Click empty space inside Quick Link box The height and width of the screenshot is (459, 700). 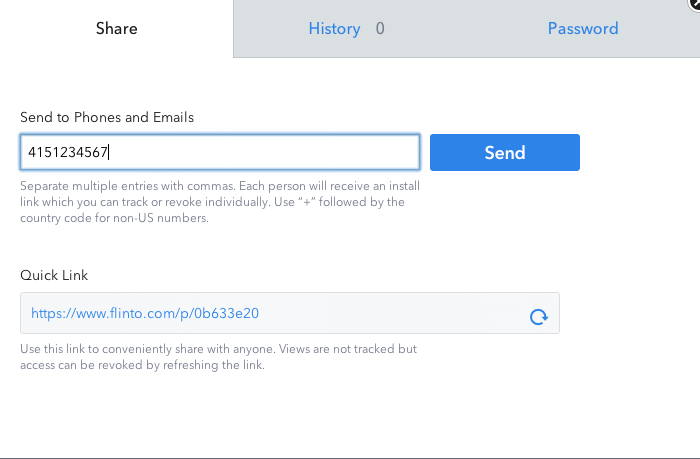tap(393, 313)
